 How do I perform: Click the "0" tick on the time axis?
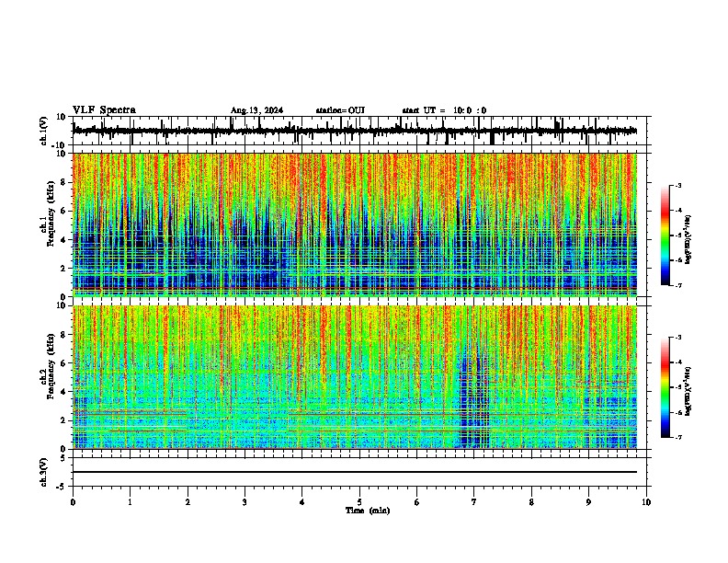click(73, 502)
